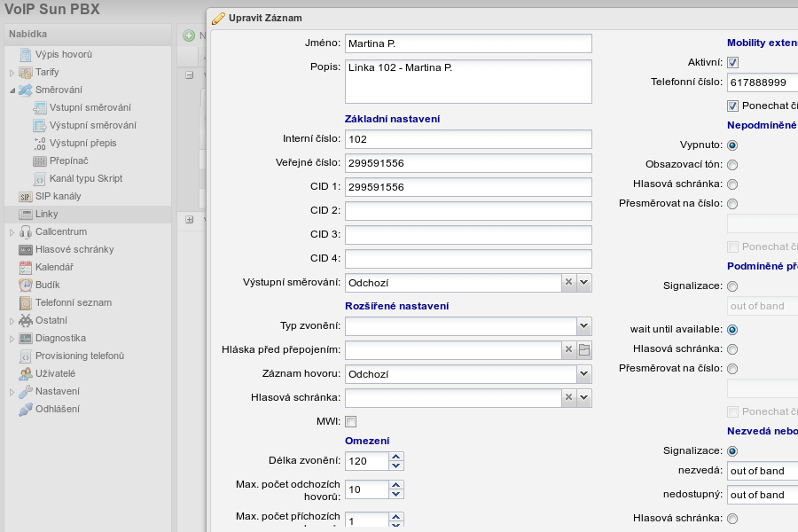
Task: Click Odhlášení to log out
Action: (x=57, y=409)
